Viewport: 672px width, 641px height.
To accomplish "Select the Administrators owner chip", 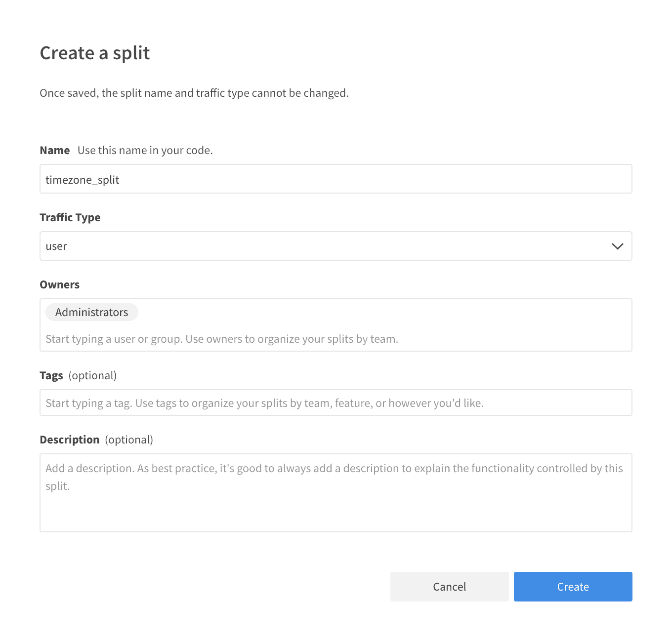I will pyautogui.click(x=92, y=312).
